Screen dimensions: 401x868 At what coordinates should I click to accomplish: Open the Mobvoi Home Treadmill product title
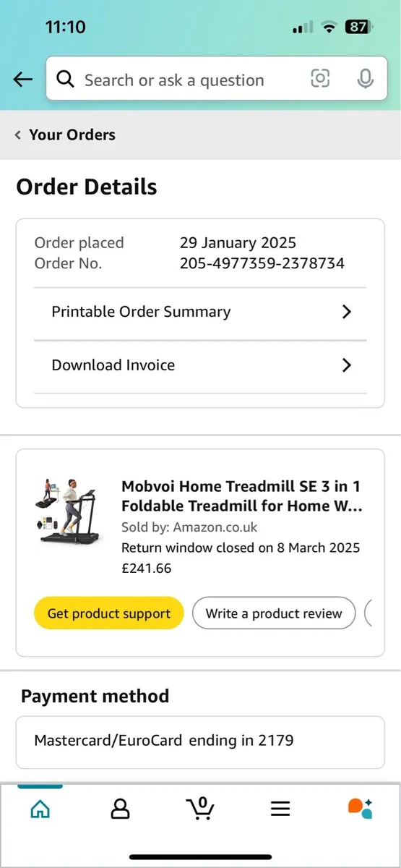242,495
